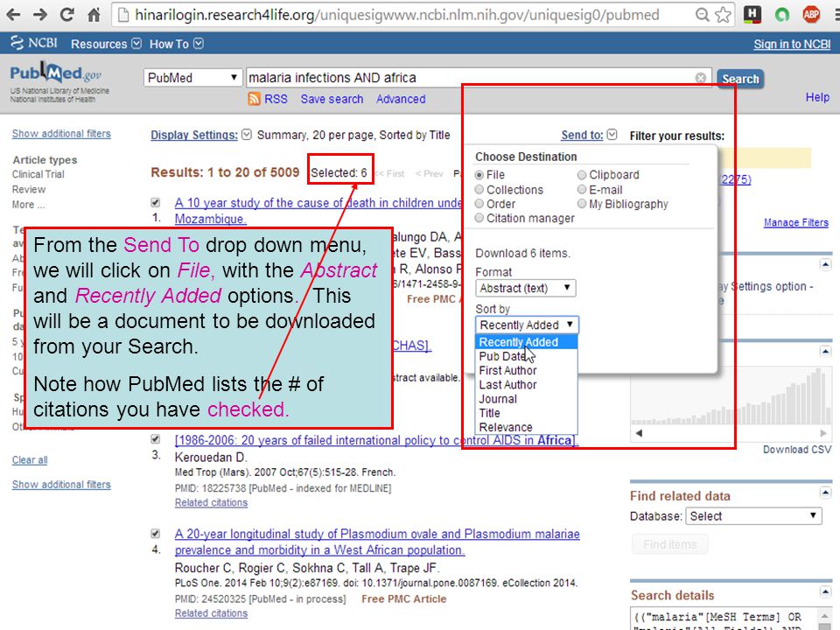Click the zoom magnifier icon in address bar
The width and height of the screenshot is (840, 630).
click(x=702, y=15)
